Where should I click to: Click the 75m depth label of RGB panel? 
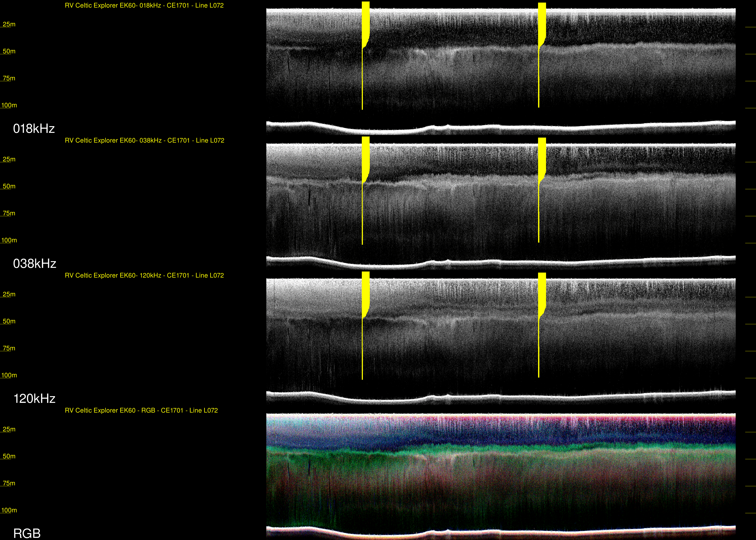tap(9, 483)
